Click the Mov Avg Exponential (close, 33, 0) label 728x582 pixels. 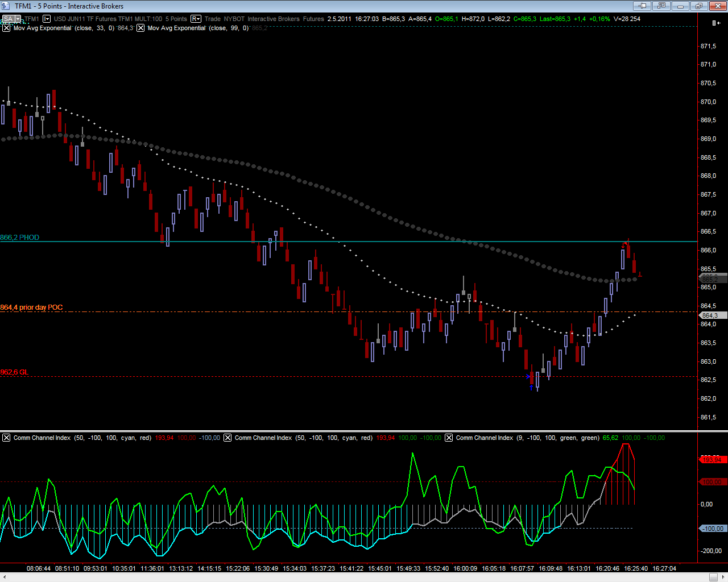coord(64,28)
